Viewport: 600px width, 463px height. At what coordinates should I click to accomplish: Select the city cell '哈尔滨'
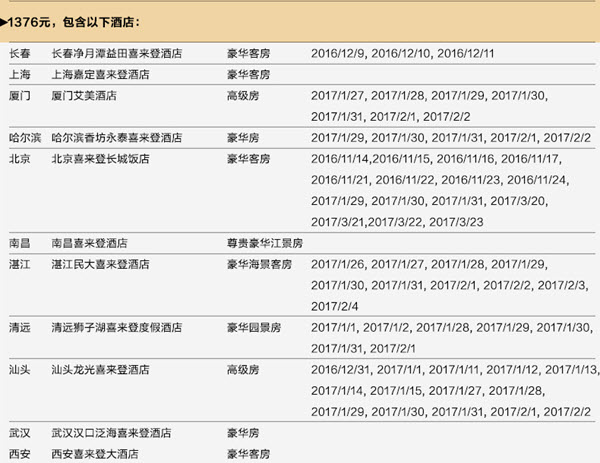(x=25, y=137)
